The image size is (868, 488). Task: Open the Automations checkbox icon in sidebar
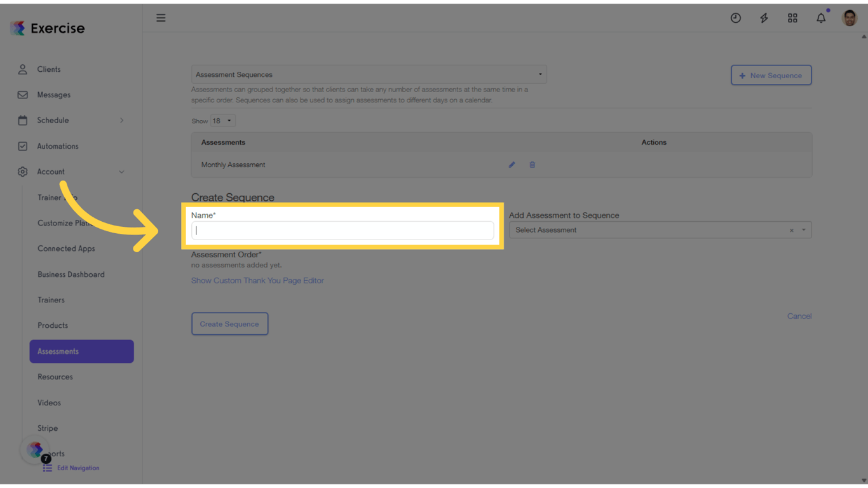[x=22, y=146]
